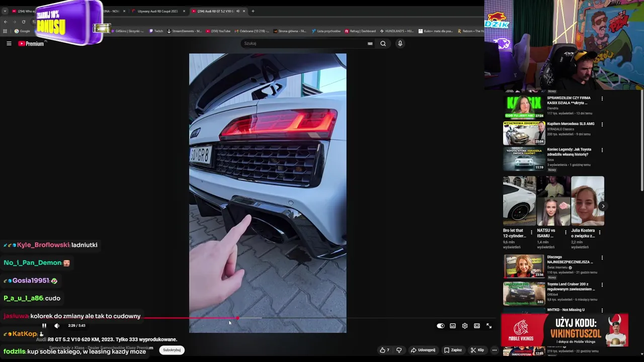Go to the YouTube Premium home logo
Image resolution: width=644 pixels, height=362 pixels.
(x=31, y=44)
